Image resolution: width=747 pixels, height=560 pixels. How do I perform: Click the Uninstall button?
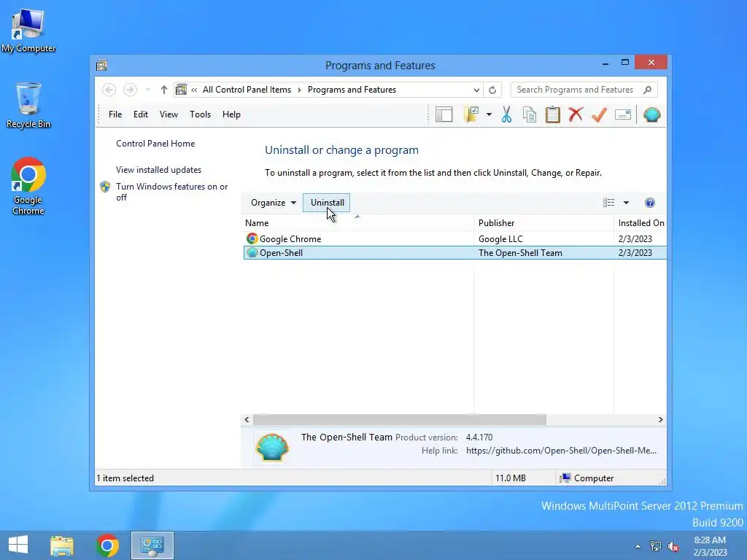click(327, 203)
